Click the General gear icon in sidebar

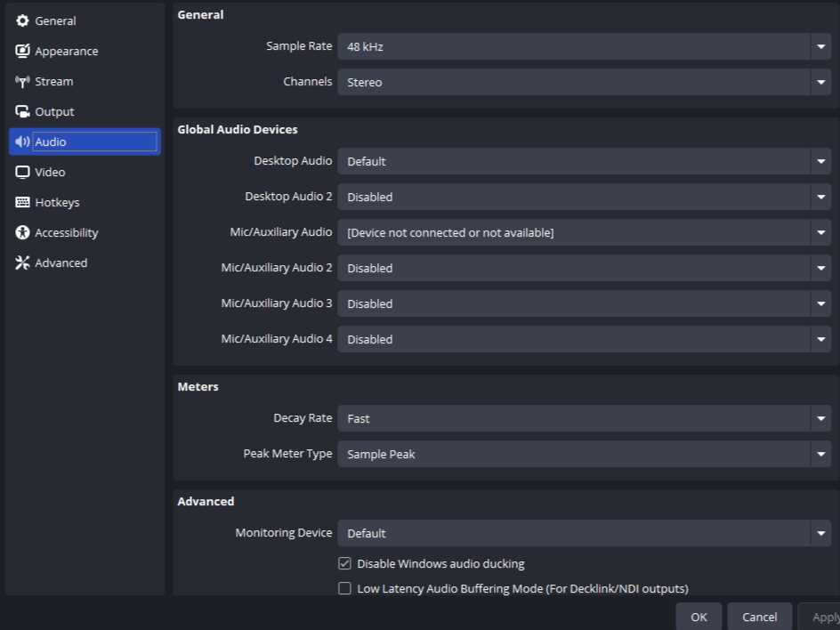point(22,21)
